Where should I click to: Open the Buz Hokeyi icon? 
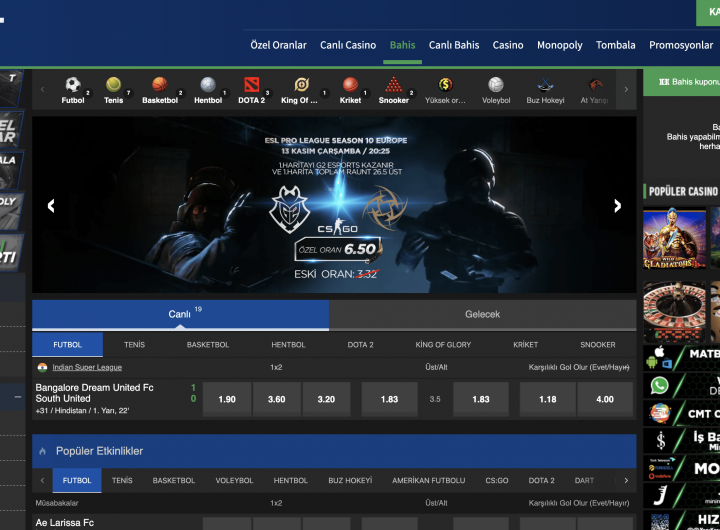[x=545, y=85]
